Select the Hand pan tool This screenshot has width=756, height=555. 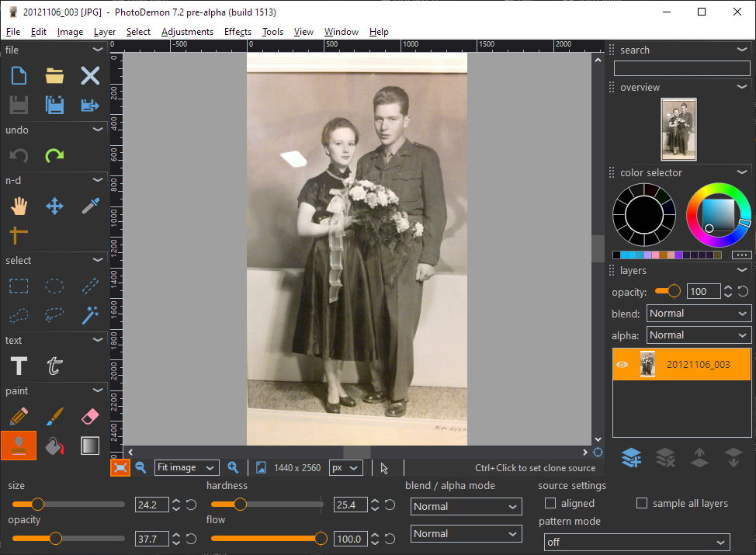click(19, 206)
